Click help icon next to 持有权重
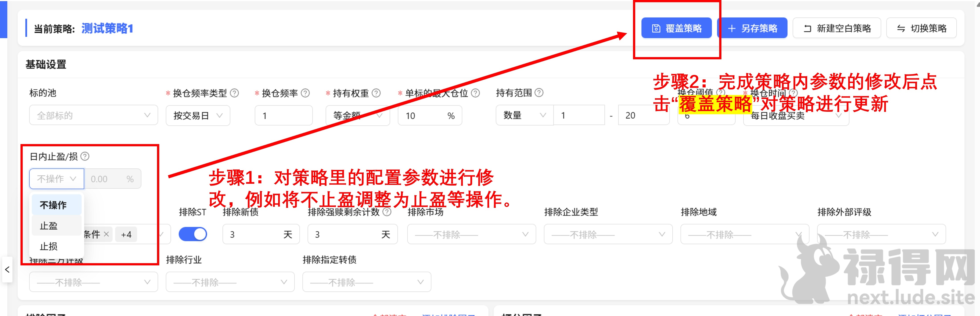 (x=376, y=93)
